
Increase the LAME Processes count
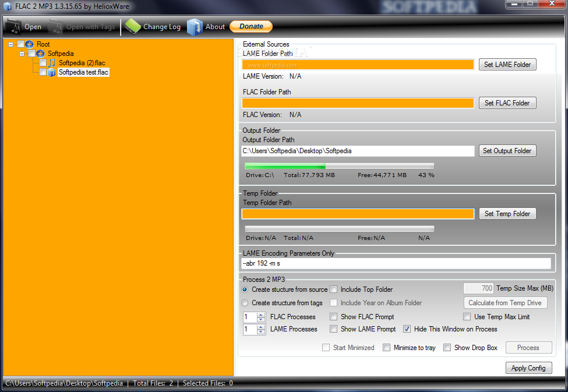coord(261,327)
